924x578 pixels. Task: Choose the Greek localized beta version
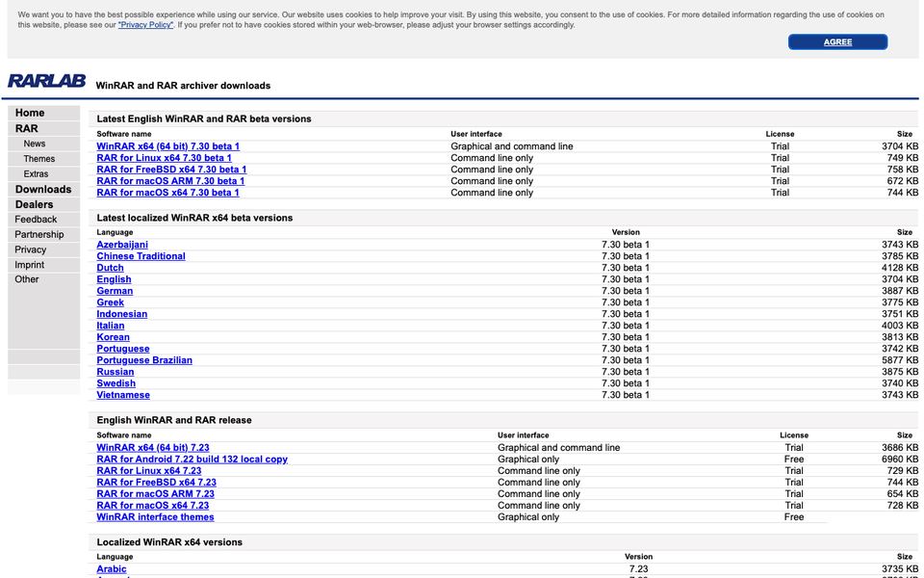click(110, 302)
